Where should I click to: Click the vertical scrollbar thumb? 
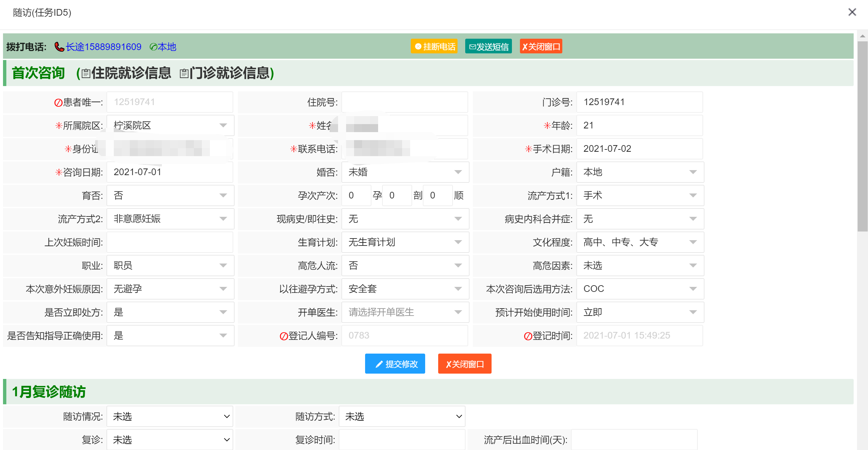[862, 136]
